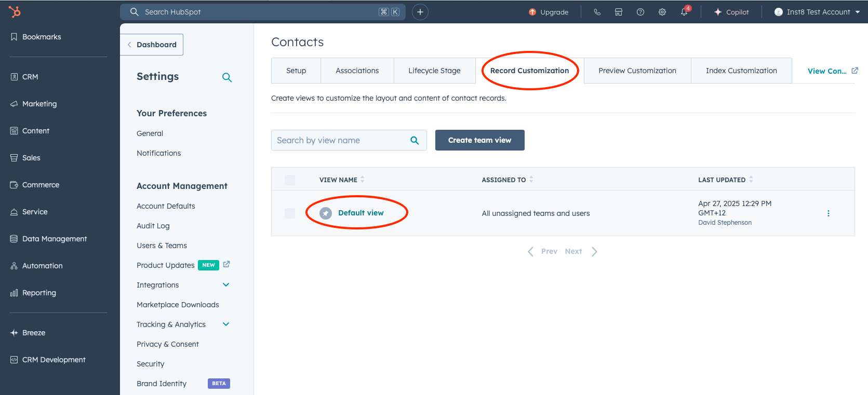Launch Copilot from the top bar

point(731,12)
